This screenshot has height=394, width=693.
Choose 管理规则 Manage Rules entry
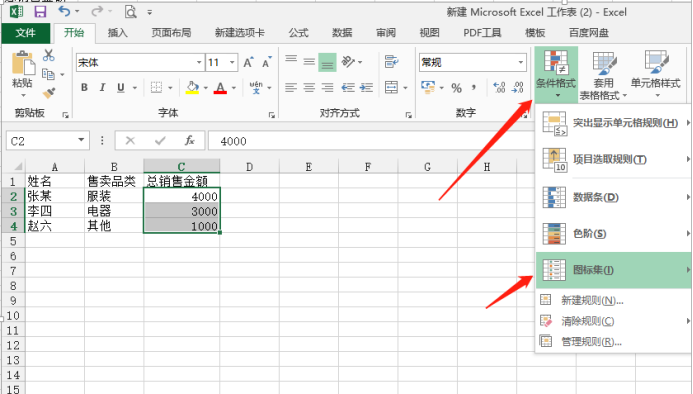pyautogui.click(x=613, y=341)
